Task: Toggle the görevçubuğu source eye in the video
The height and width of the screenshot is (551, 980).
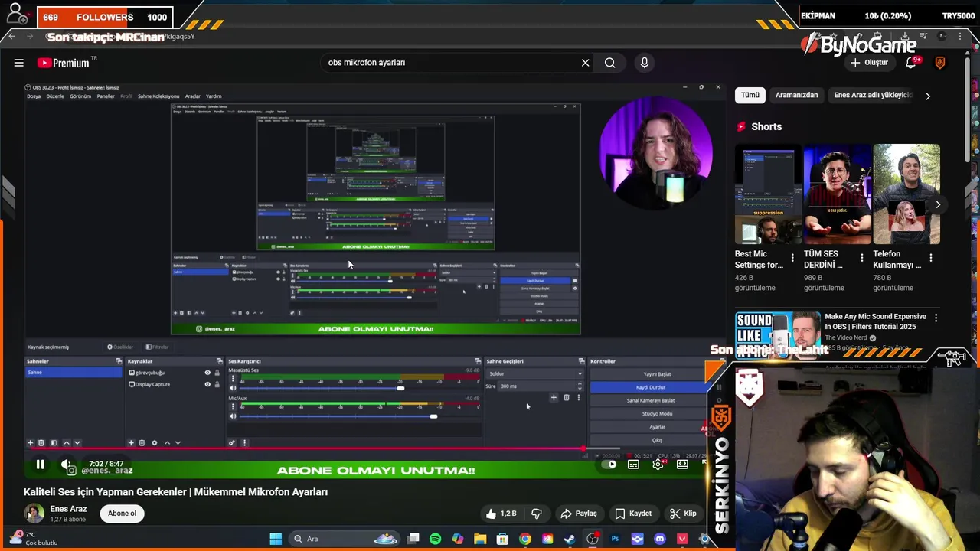Action: pos(207,373)
